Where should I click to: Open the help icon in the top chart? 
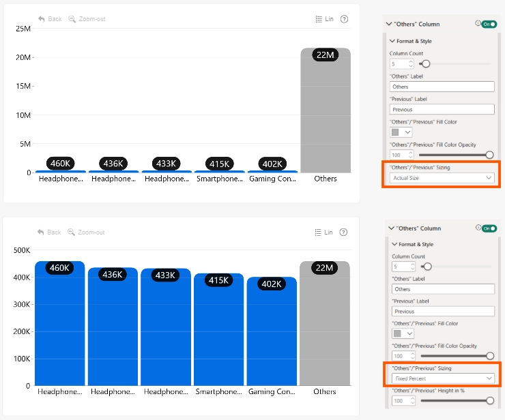pos(345,19)
